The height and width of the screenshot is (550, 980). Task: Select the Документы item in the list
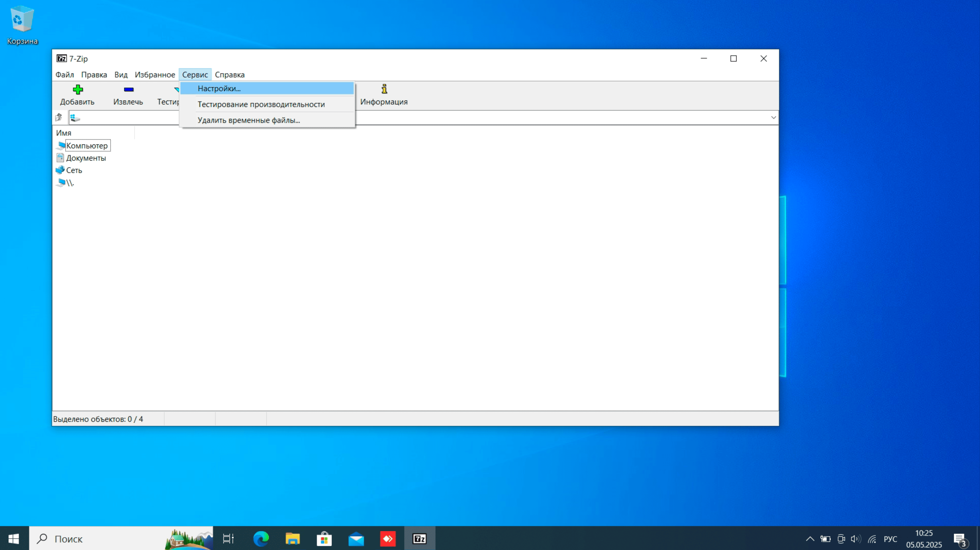(86, 158)
